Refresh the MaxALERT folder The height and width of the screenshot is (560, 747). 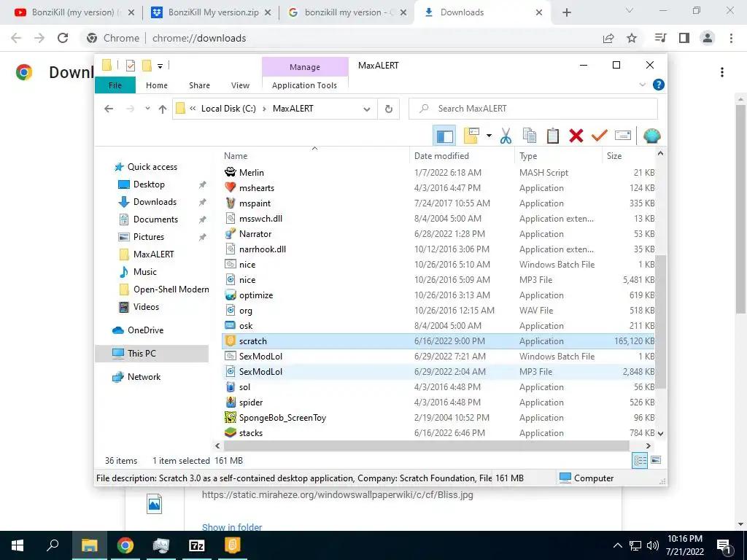(x=389, y=109)
